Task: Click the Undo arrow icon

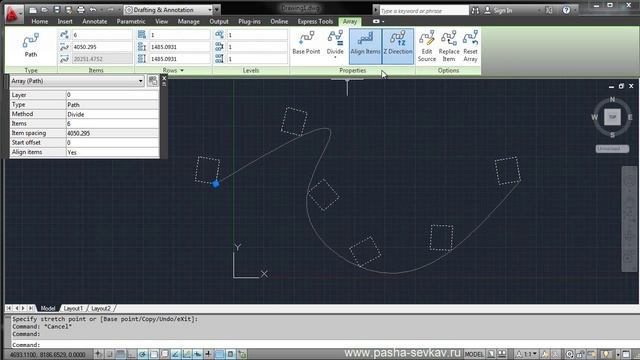Action: [93, 10]
